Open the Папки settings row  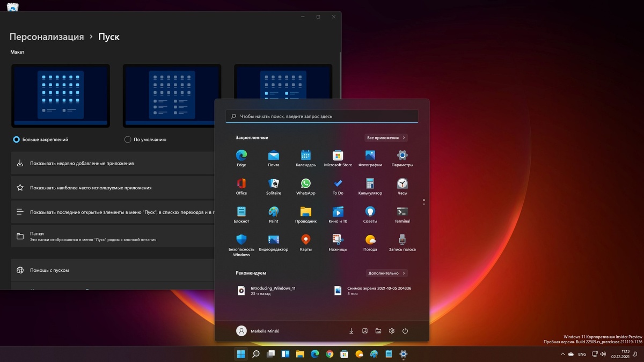(113, 237)
